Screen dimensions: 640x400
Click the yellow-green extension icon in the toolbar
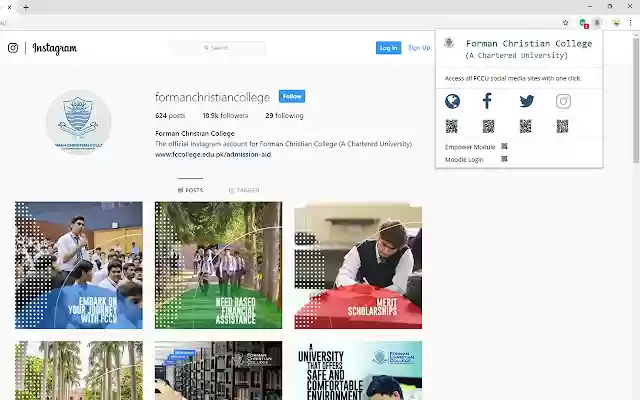(616, 23)
